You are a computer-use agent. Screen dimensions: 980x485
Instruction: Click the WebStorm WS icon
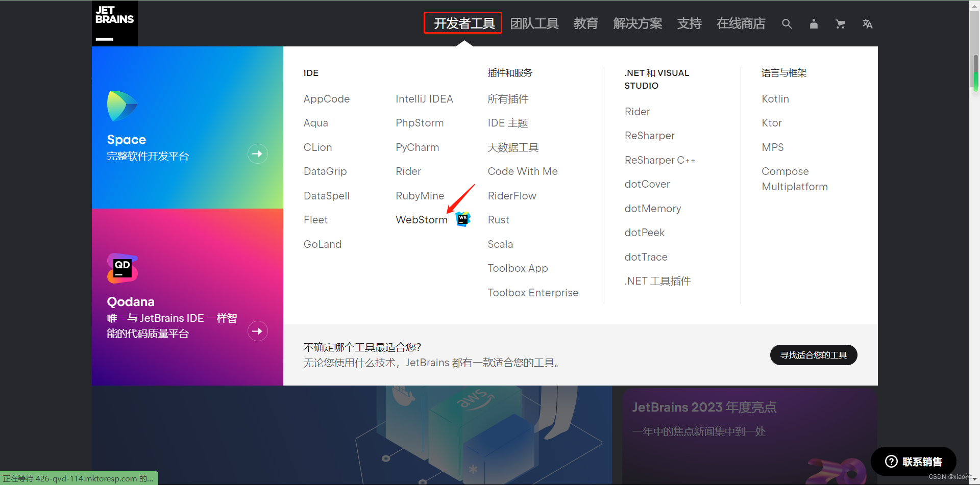(463, 219)
